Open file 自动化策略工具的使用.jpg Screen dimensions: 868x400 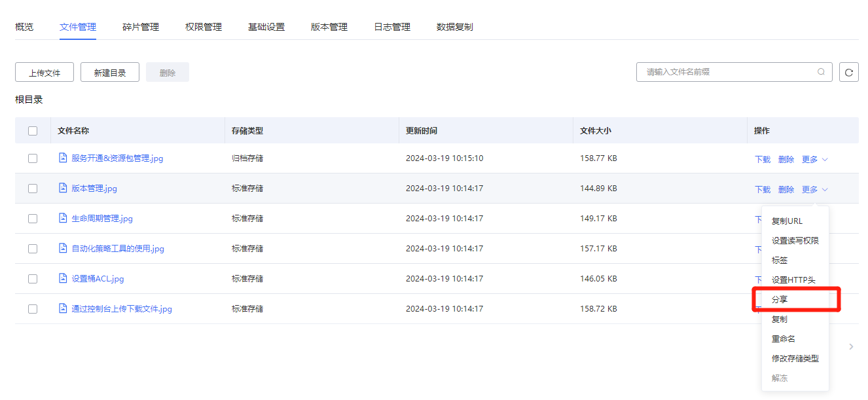point(118,249)
